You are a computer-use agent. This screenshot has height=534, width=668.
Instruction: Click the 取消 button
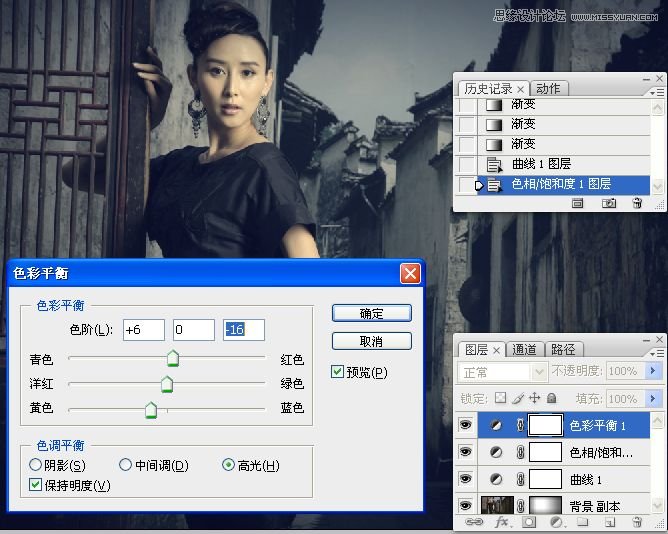(371, 341)
